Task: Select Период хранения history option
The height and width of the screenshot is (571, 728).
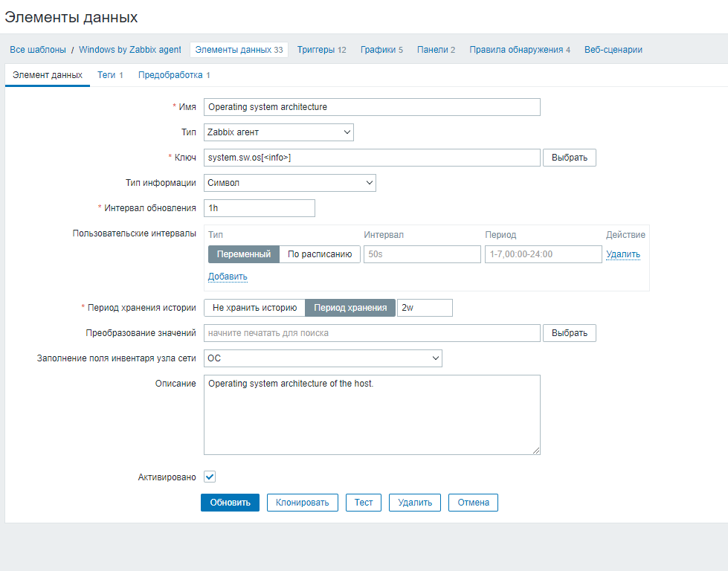Action: click(x=350, y=308)
